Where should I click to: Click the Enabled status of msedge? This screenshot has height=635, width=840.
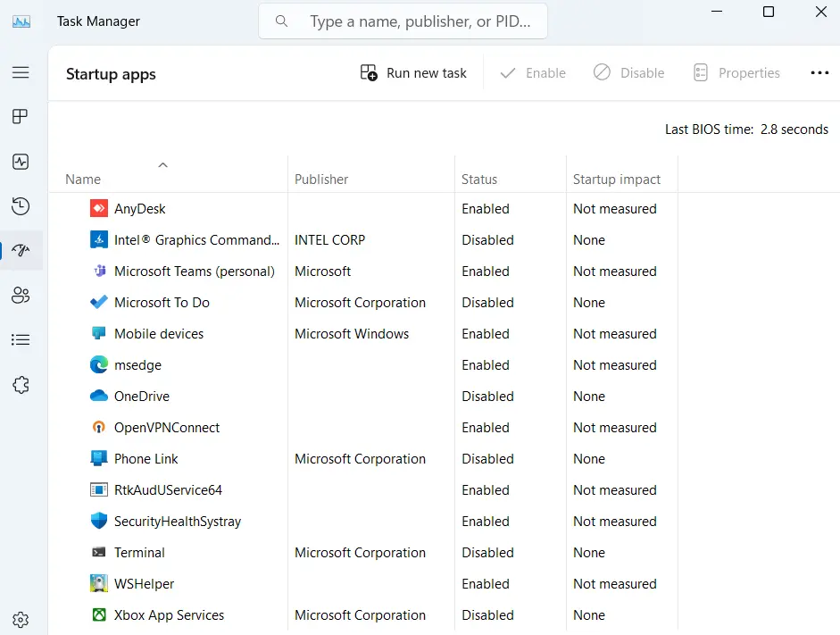tap(486, 365)
